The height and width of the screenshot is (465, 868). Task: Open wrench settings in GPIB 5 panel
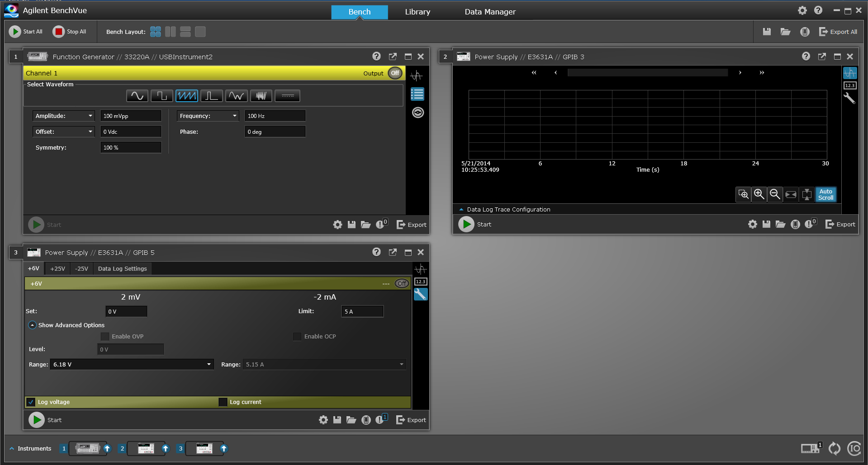[x=421, y=295]
